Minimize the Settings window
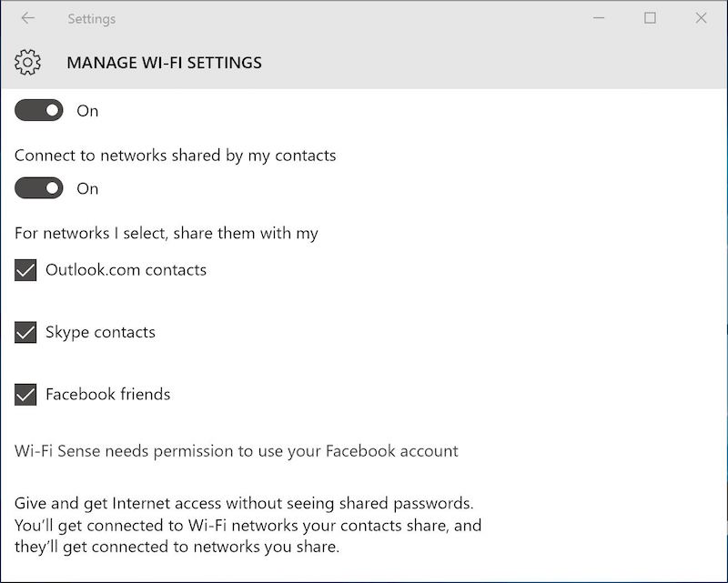728x583 pixels. 599,18
